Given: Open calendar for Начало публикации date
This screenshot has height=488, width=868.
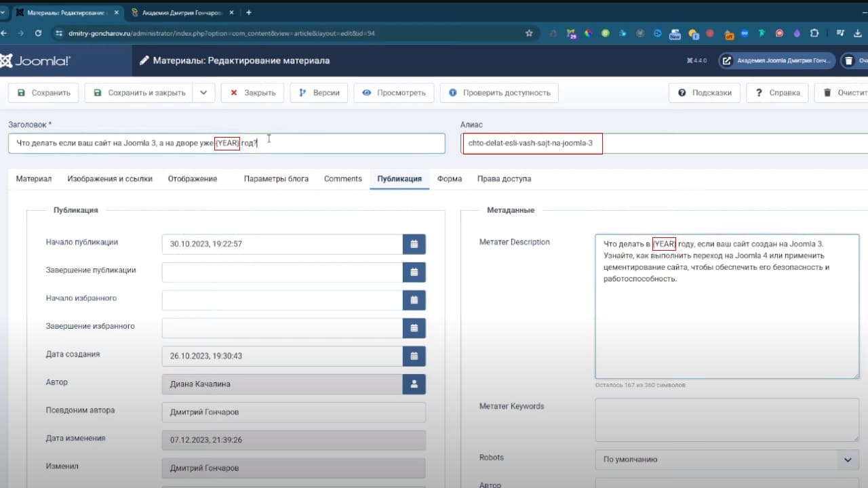Looking at the screenshot, I should coord(414,244).
